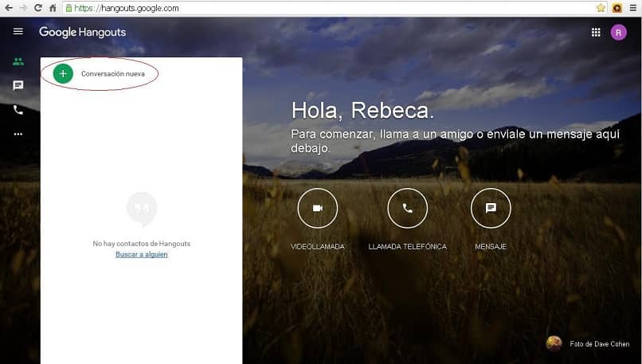Click the Conversación nueva label

[113, 74]
